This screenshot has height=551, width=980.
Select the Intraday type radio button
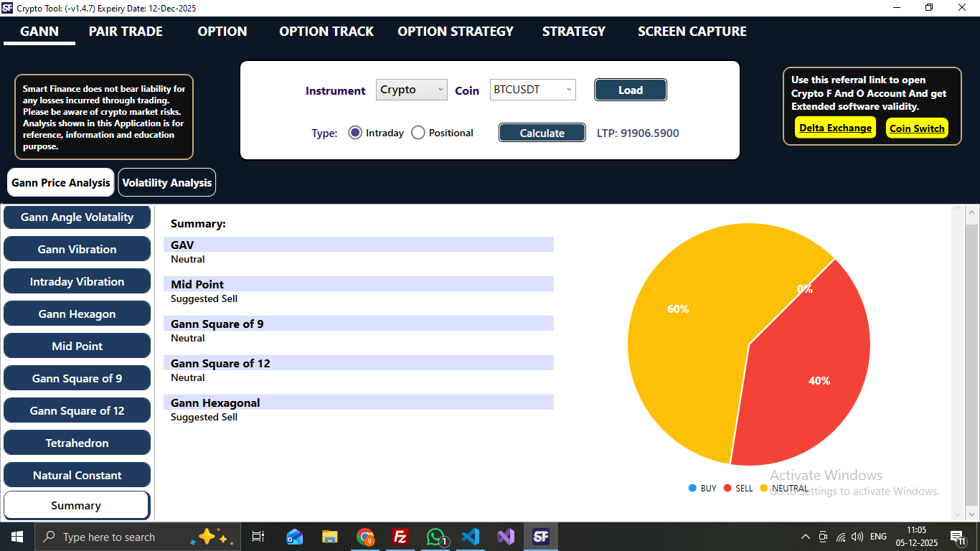[x=355, y=132]
